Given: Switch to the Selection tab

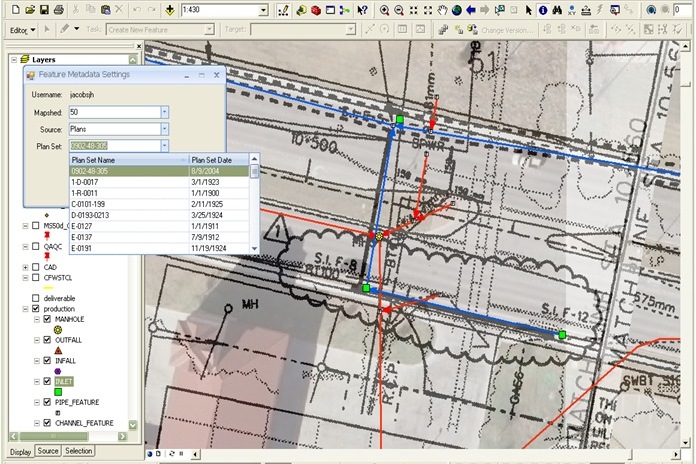Looking at the screenshot, I should pos(79,451).
